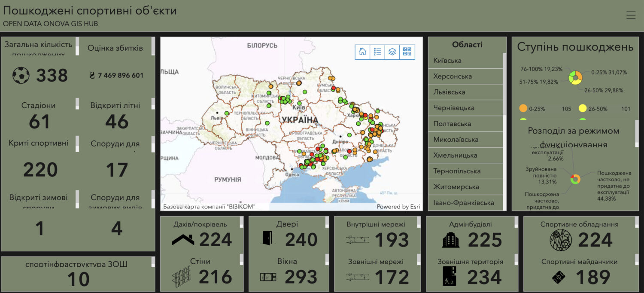Click the 26-50% 29,88% chart label

point(603,90)
